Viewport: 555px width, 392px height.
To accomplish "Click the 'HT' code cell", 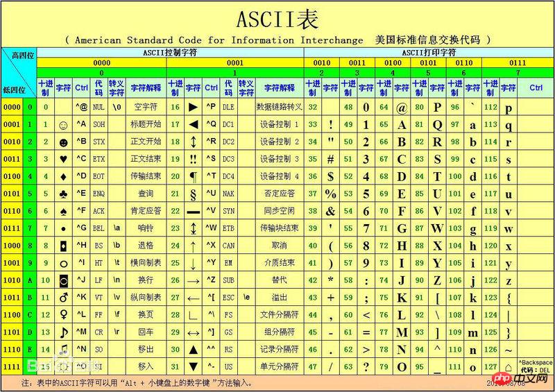I will (99, 263).
